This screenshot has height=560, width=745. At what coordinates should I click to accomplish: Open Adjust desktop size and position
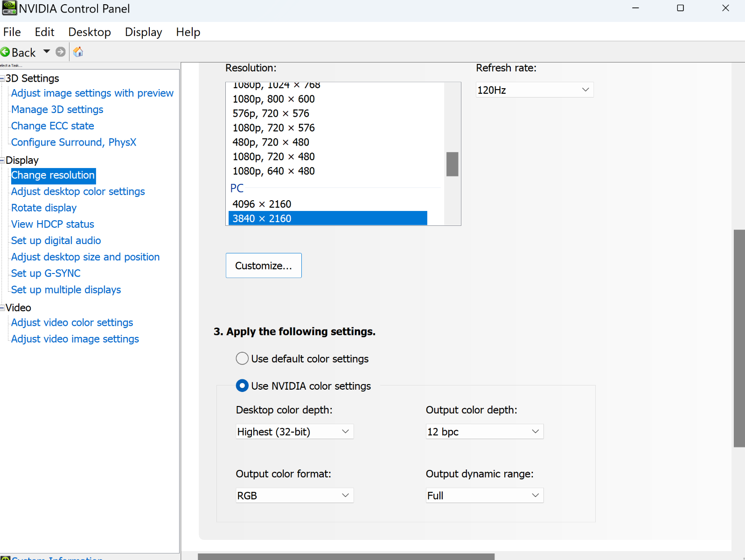85,257
